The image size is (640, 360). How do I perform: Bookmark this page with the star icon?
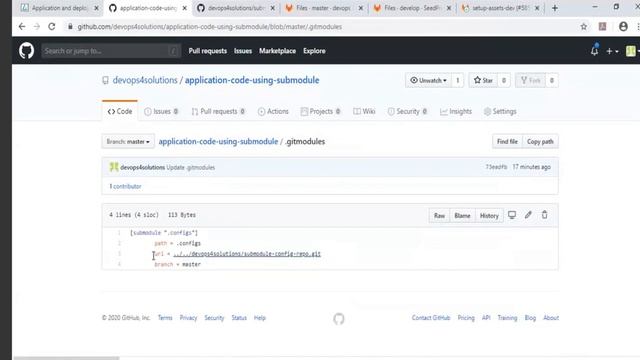584,27
